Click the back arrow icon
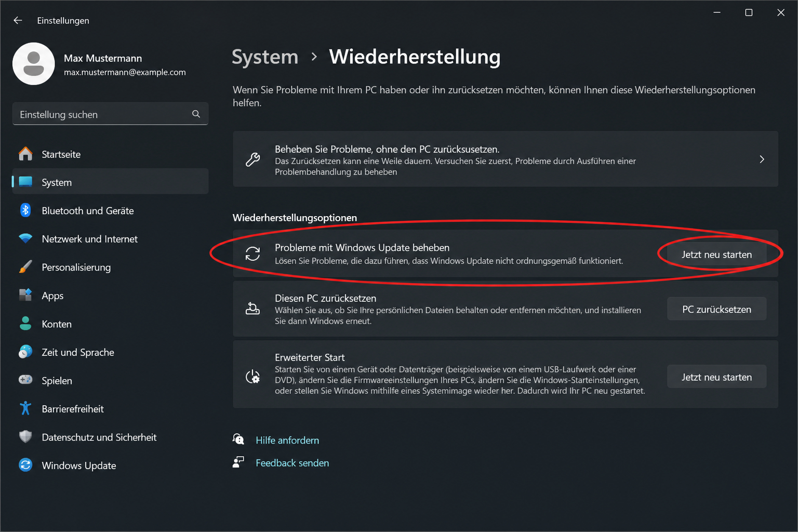 coord(18,20)
